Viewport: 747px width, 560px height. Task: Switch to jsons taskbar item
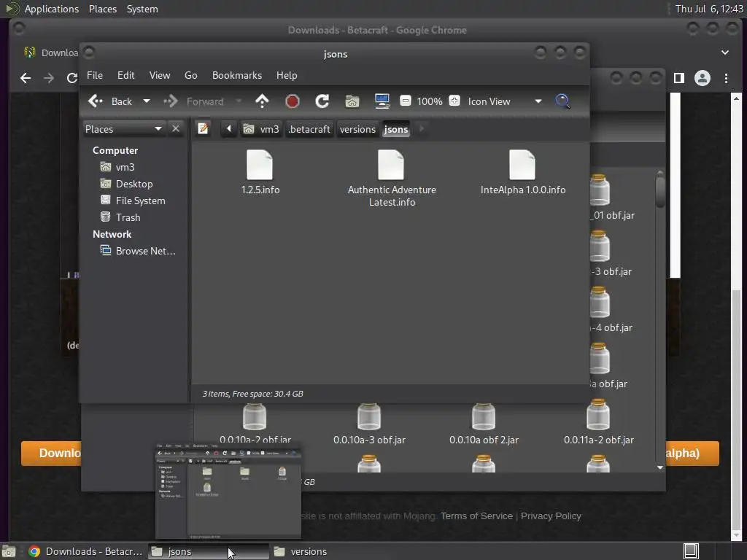point(208,551)
